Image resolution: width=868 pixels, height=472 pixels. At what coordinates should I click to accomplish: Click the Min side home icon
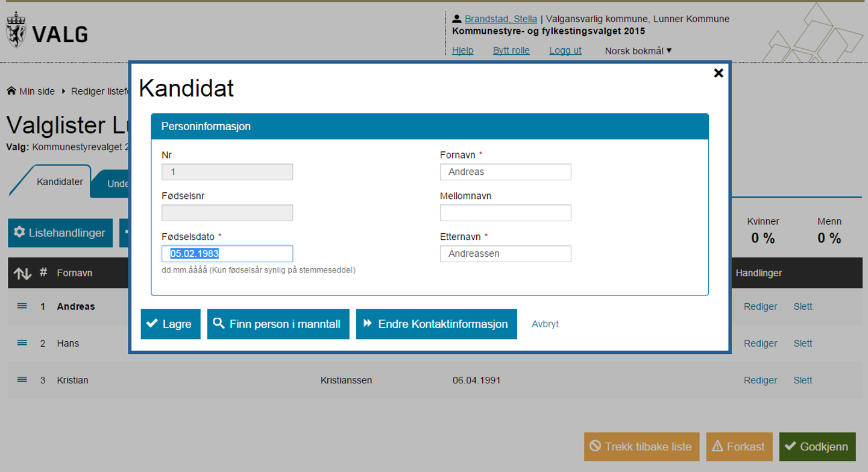coord(11,92)
